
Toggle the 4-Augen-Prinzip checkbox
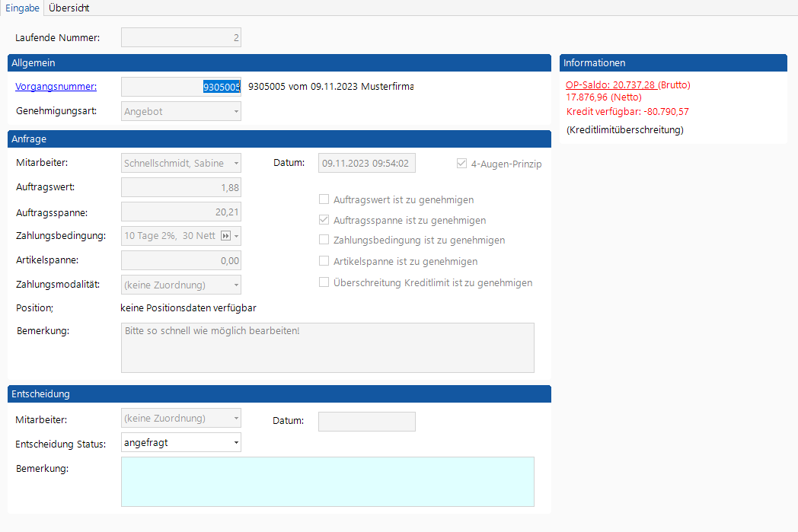coord(461,164)
